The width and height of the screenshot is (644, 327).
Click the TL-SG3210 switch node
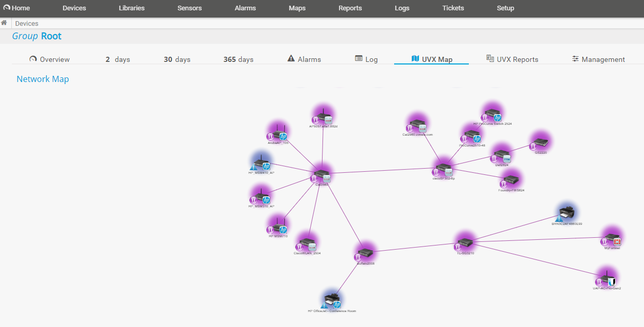click(x=465, y=243)
